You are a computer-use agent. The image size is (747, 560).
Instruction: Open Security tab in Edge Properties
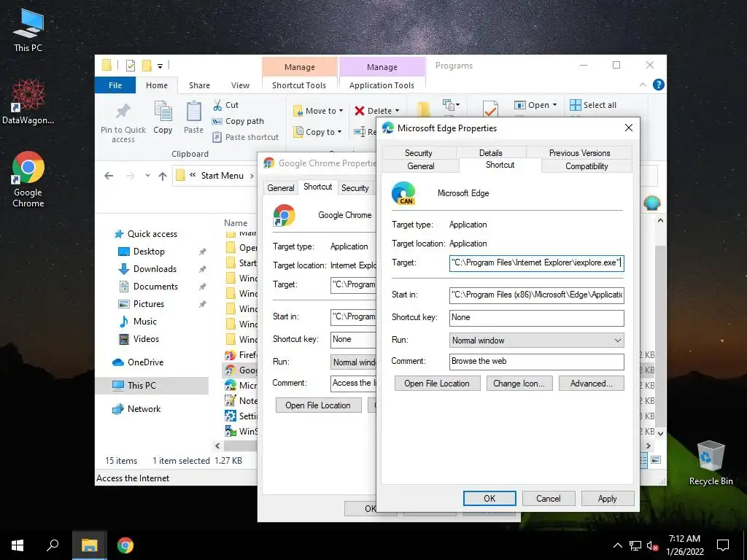pos(418,153)
